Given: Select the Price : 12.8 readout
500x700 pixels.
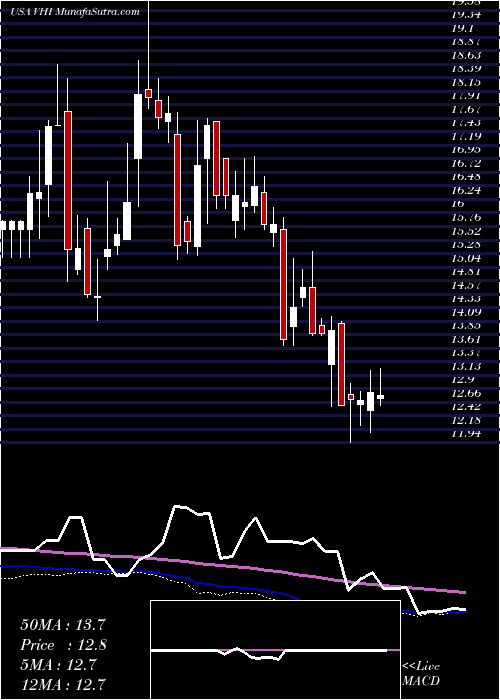Looking at the screenshot, I should point(63,645).
